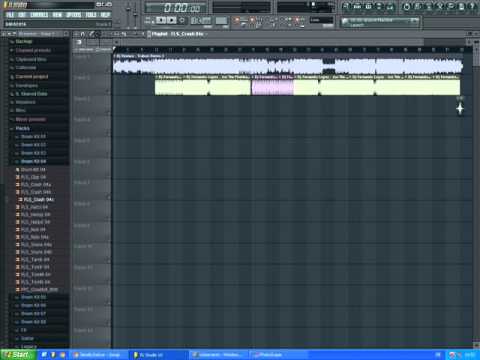The height and width of the screenshot is (360, 480).
Task: Mute Track 4 using its switch
Action: [108, 133]
